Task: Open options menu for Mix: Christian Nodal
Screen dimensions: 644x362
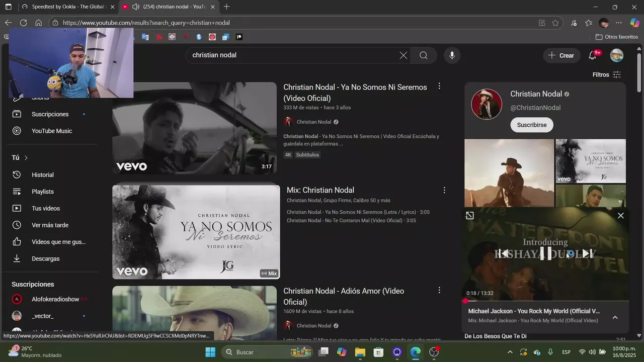Action: [x=444, y=190]
